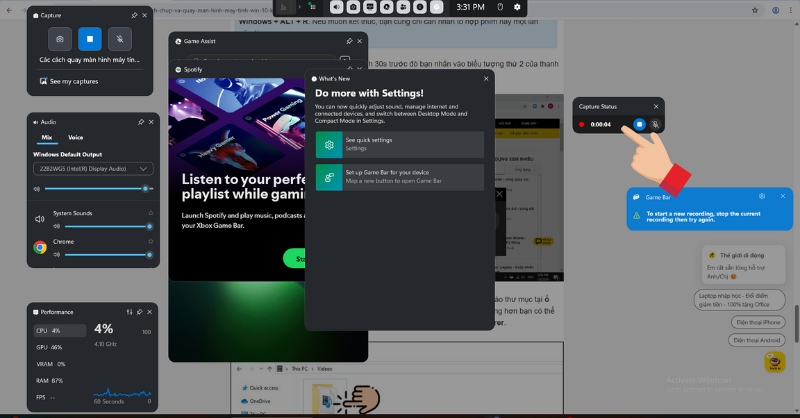Toggle the Capture widget camera icon in toolbar
This screenshot has width=800, height=418.
pyautogui.click(x=353, y=7)
